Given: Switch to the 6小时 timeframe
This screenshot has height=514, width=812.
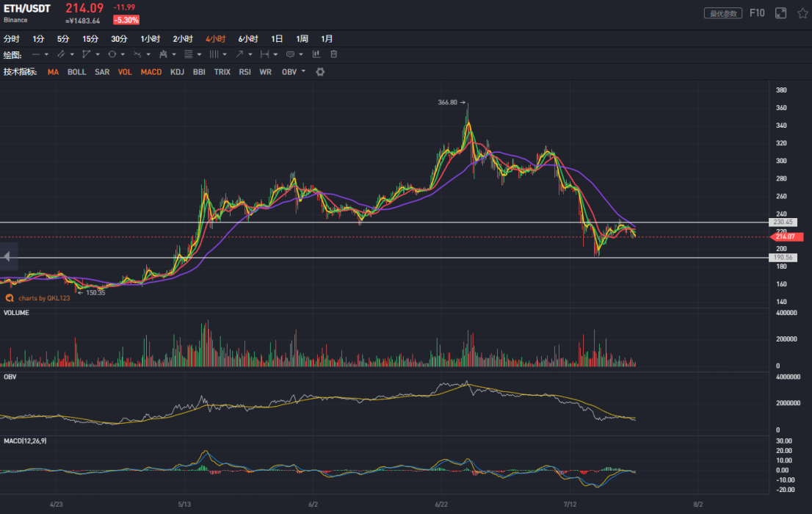Looking at the screenshot, I should [x=248, y=39].
